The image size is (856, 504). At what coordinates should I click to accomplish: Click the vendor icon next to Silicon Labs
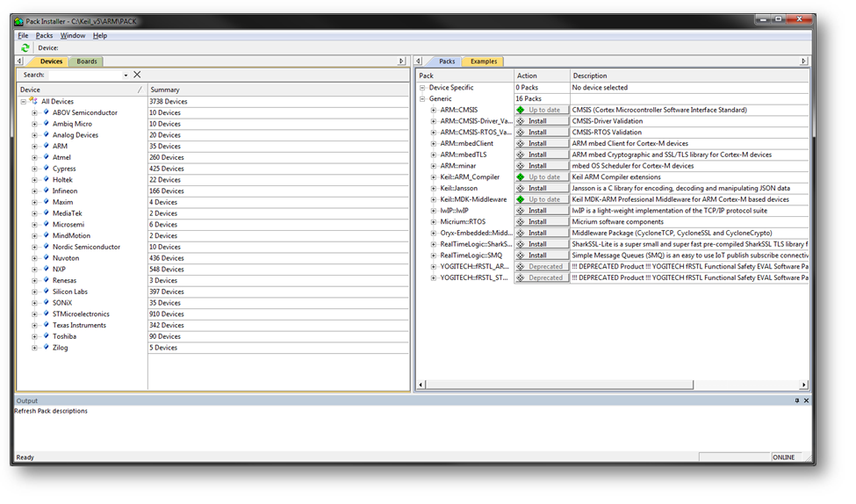(46, 292)
